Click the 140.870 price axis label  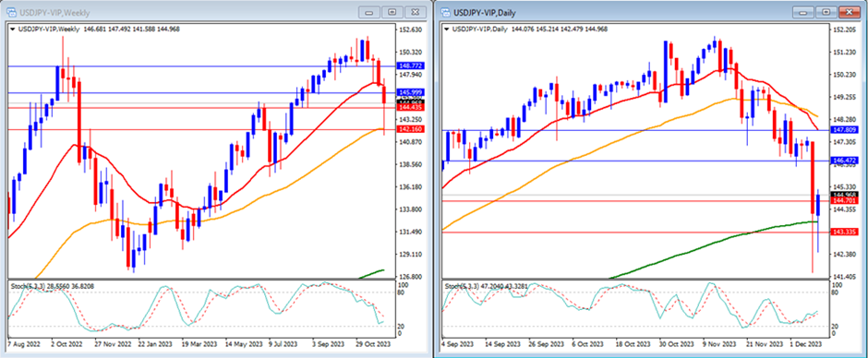(x=410, y=142)
